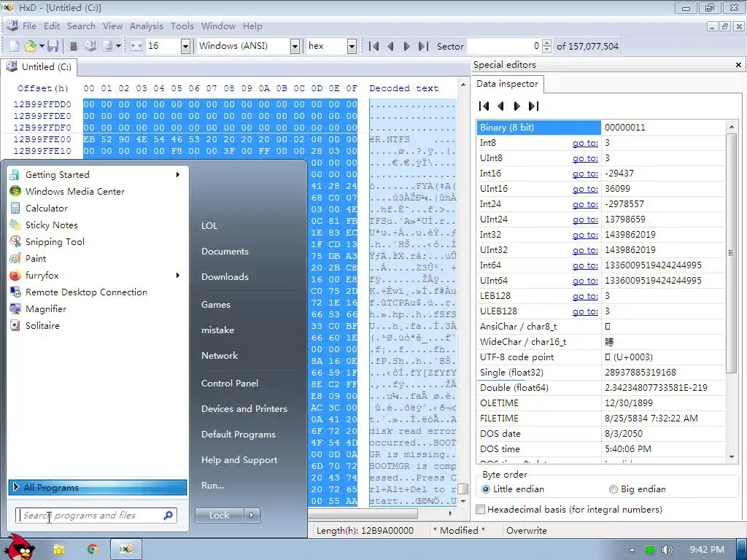Click the Angry Birds Start button
Viewport: 747px width, 560px height.
[18, 547]
